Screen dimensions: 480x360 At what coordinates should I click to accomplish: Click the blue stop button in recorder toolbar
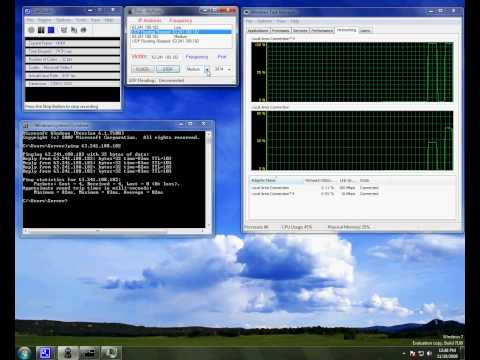coord(51,30)
